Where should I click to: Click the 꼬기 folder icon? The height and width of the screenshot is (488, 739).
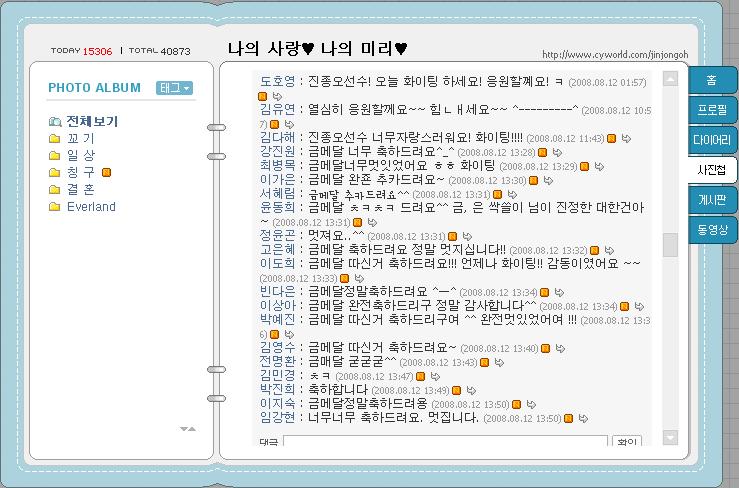tap(55, 139)
